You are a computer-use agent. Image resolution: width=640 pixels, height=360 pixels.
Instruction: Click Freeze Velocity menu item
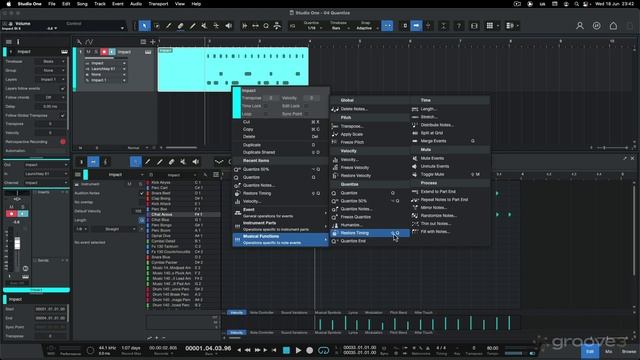369,168
